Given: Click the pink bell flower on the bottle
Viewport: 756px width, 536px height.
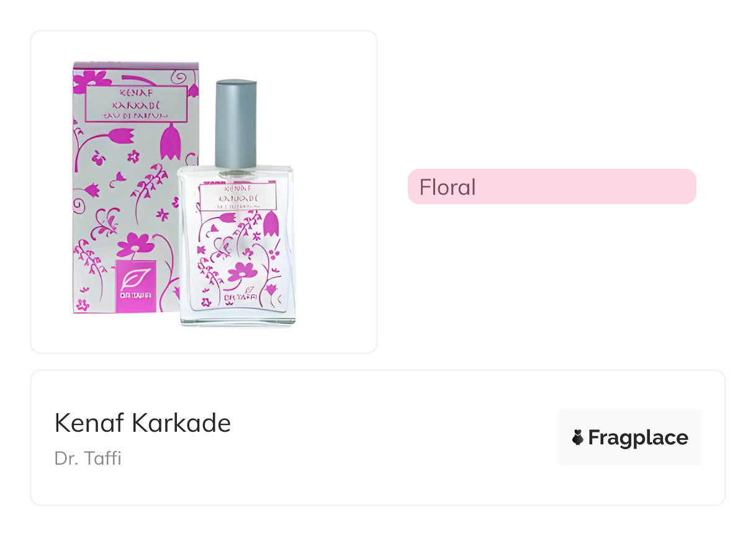Looking at the screenshot, I should tap(271, 225).
